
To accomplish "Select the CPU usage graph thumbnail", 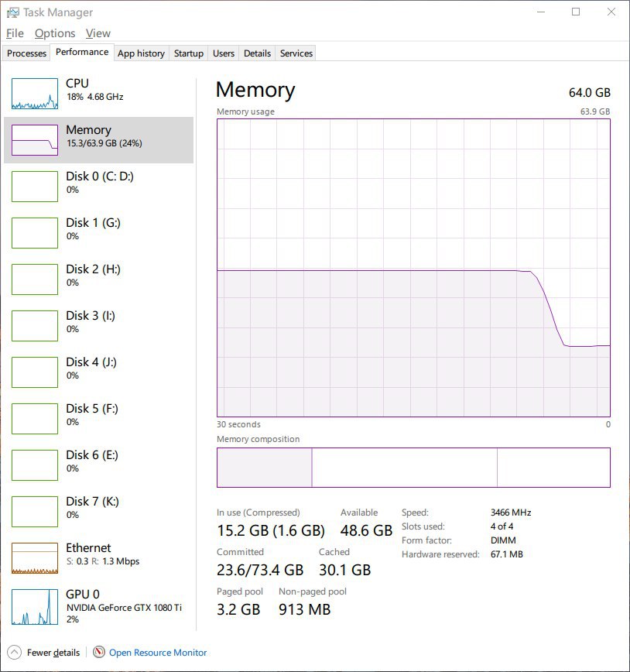I will (x=35, y=94).
